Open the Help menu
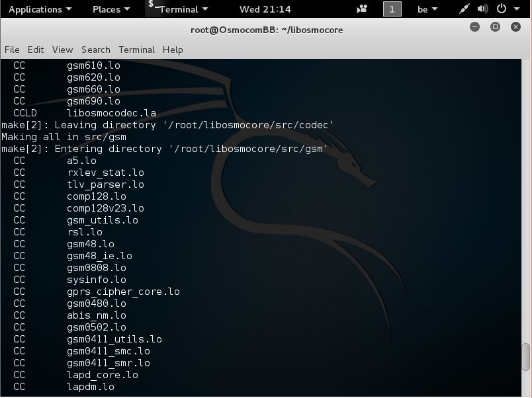The image size is (532, 398). (x=173, y=50)
